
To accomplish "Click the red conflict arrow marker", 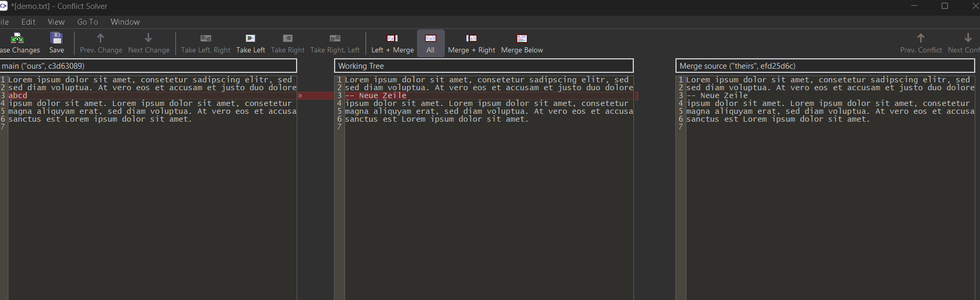I will (300, 96).
